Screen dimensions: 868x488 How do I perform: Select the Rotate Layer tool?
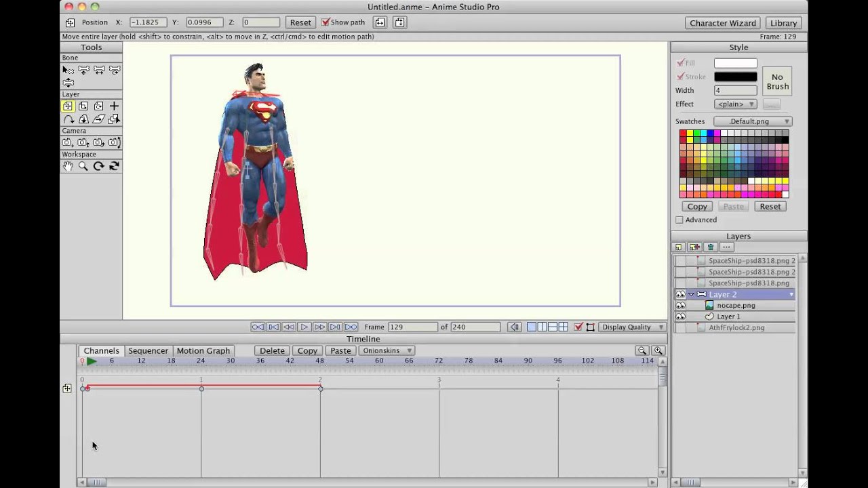[99, 106]
